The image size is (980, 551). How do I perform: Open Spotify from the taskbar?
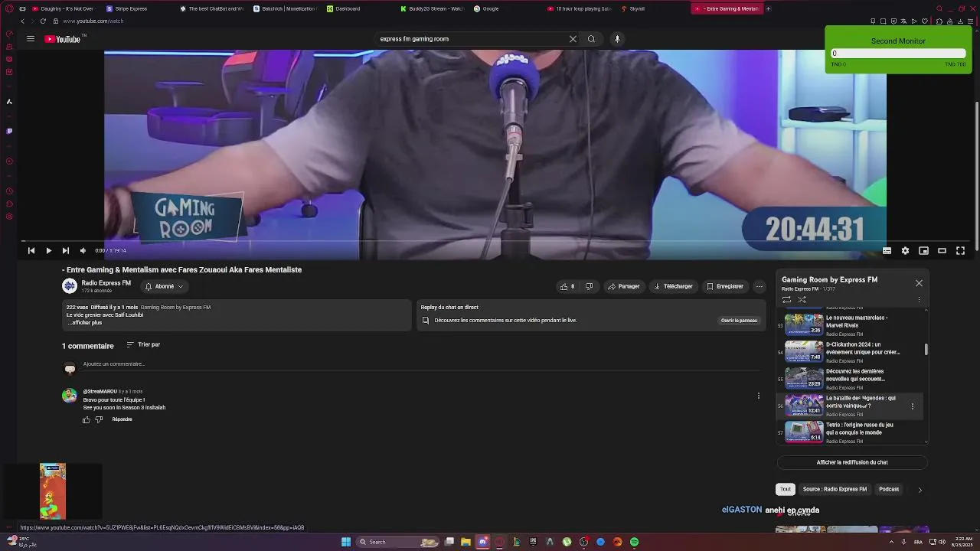(x=635, y=542)
